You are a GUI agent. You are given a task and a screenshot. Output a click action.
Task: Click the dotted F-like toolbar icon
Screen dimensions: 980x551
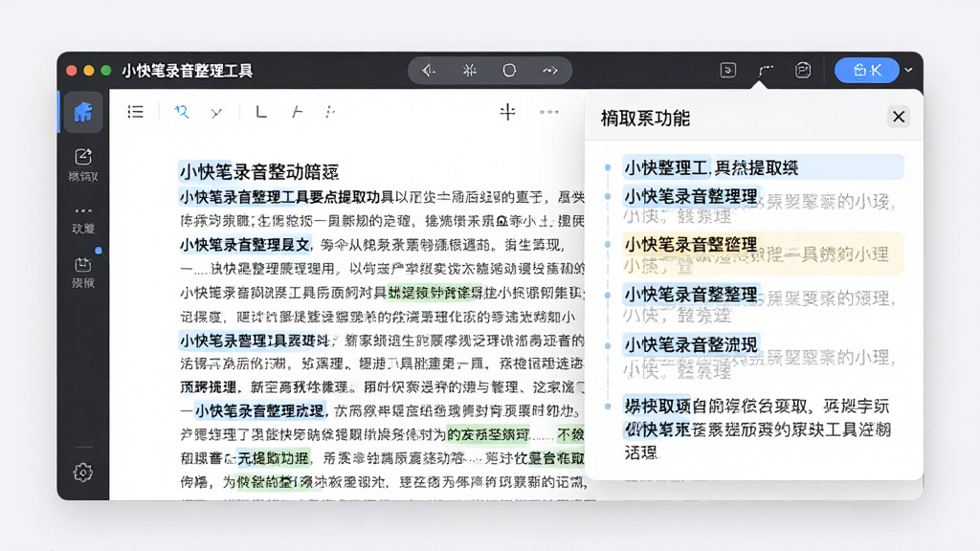(330, 112)
